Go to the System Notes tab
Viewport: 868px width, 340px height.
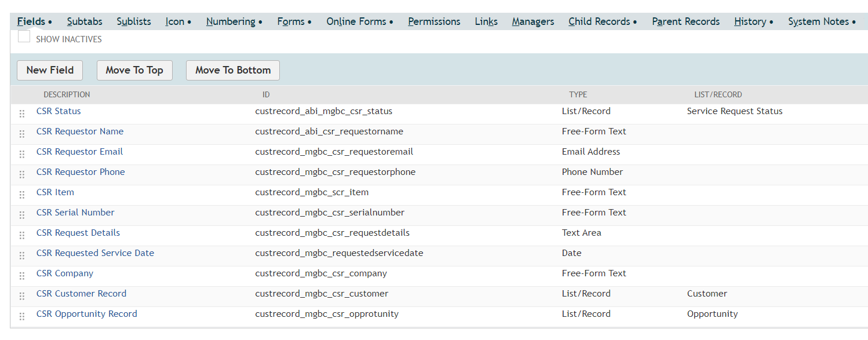[x=822, y=21]
